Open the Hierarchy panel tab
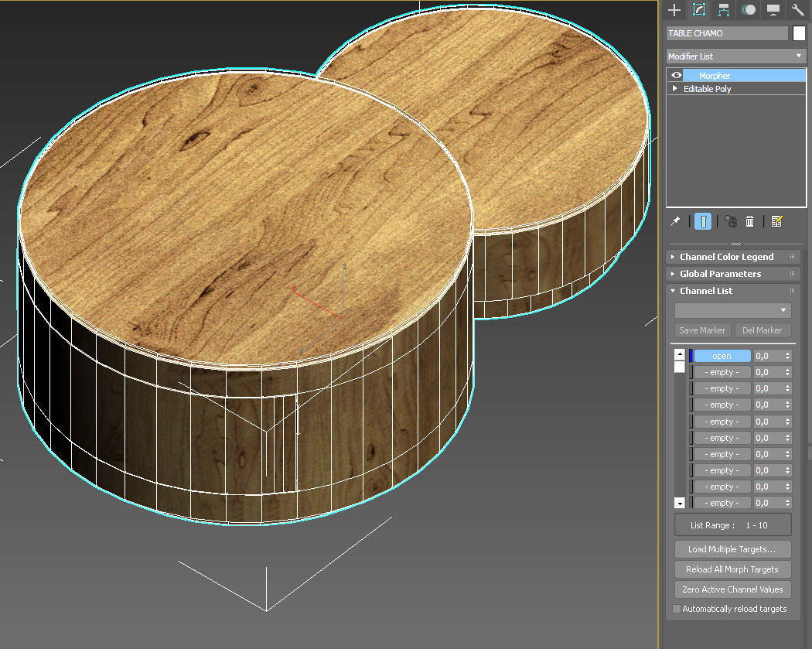The image size is (812, 649). [x=723, y=10]
